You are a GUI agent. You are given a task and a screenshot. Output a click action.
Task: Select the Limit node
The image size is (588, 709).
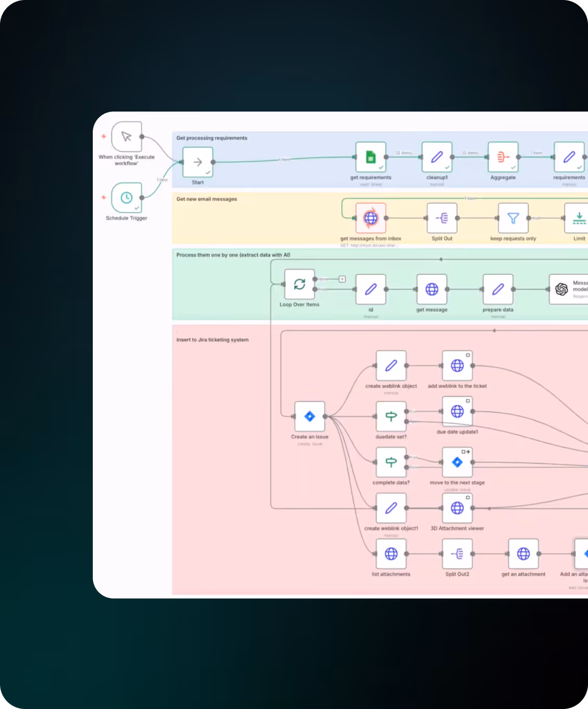(577, 218)
